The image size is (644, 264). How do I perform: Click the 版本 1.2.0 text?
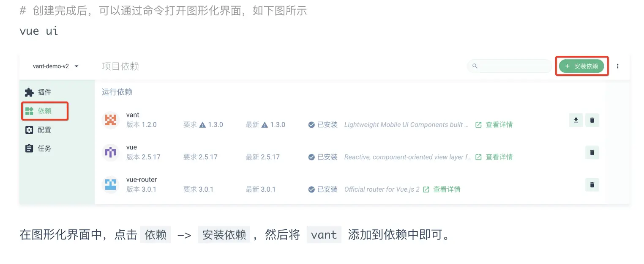142,125
